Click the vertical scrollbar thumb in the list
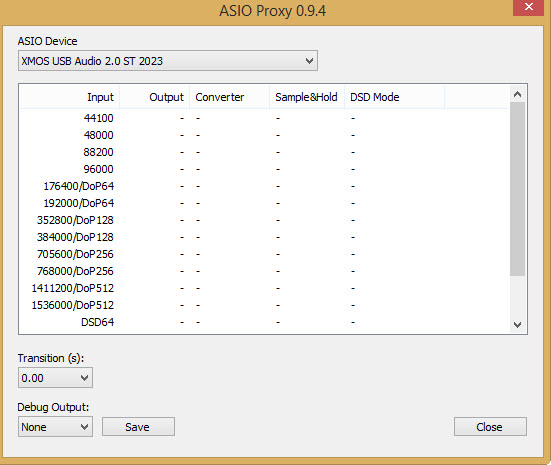 (x=517, y=189)
